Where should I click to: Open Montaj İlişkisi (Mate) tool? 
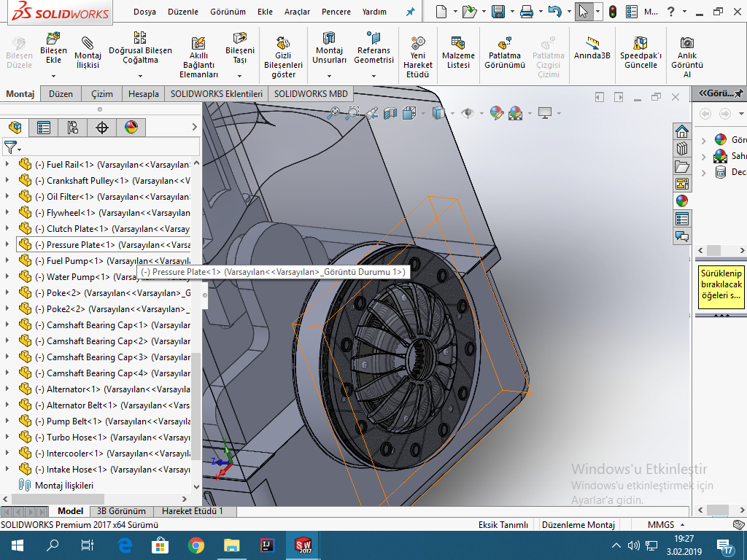click(x=88, y=52)
